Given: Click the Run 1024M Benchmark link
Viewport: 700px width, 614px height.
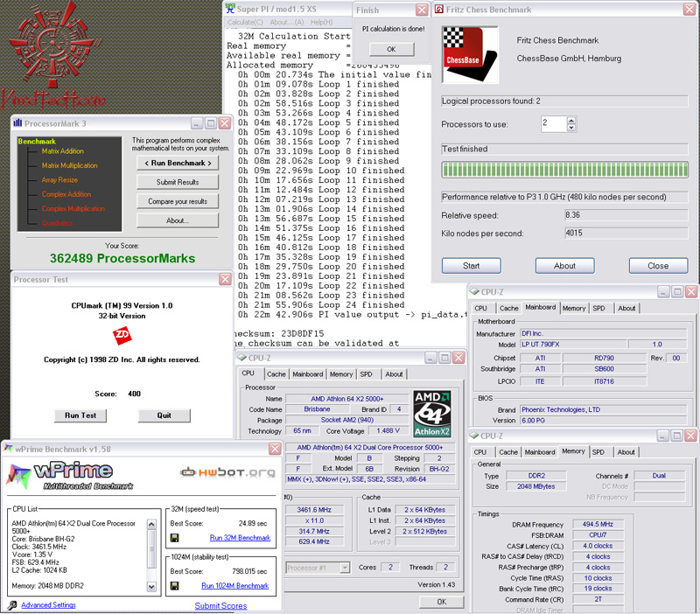Looking at the screenshot, I should coord(235,585).
